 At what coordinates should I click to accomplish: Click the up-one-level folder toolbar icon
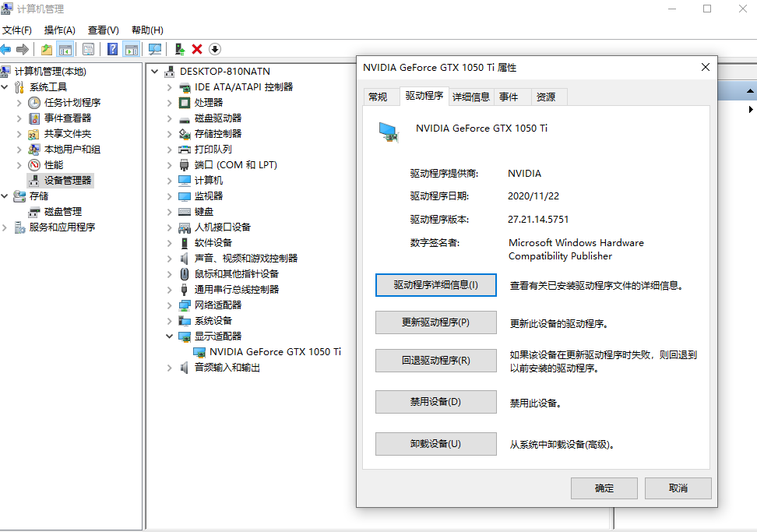click(47, 49)
